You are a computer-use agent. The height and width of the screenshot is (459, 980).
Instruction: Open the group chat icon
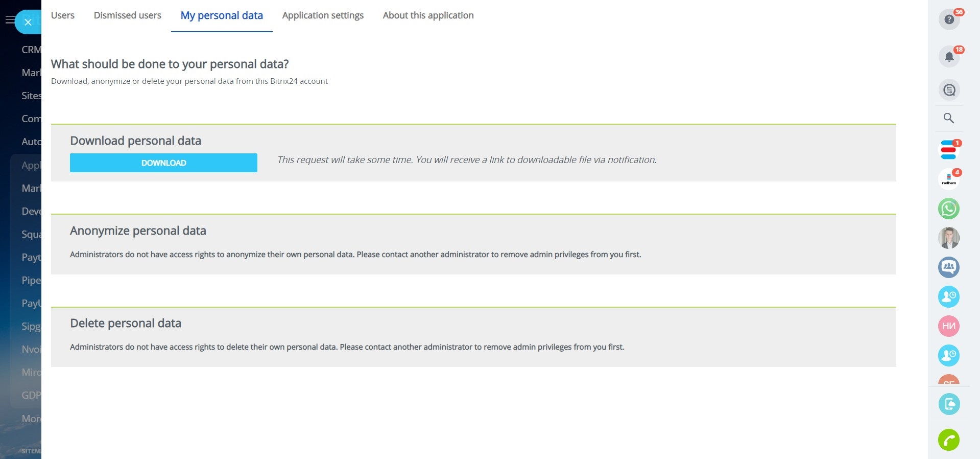pos(949,267)
